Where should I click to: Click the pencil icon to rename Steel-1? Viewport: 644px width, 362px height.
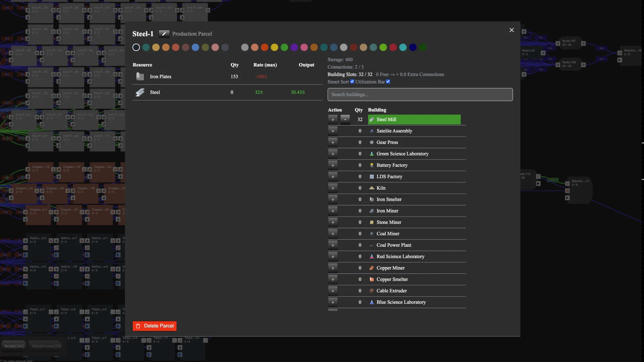click(164, 34)
